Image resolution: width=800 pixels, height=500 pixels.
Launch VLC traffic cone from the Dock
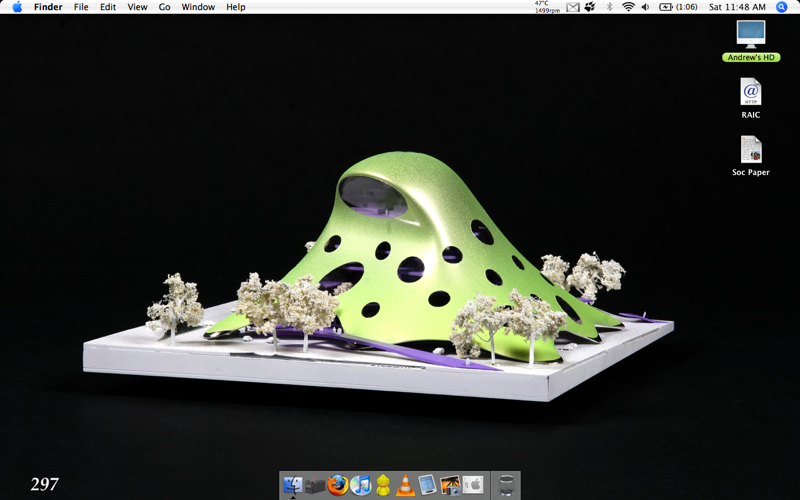click(x=405, y=485)
